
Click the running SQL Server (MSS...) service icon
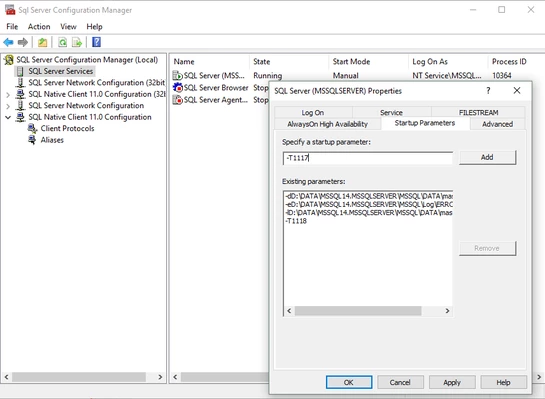point(177,75)
